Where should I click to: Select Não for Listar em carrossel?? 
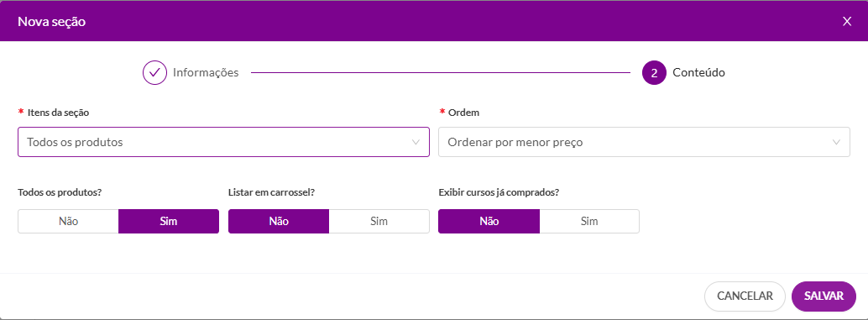pyautogui.click(x=279, y=222)
